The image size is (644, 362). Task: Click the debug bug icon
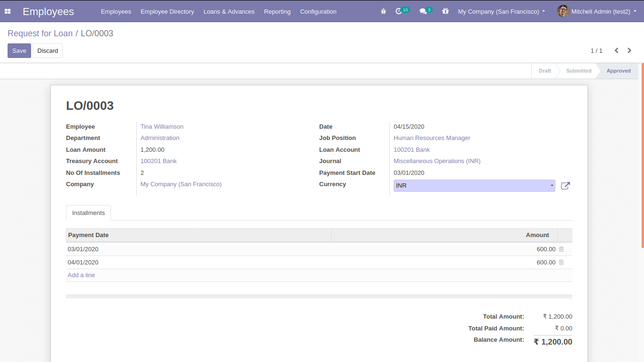[x=383, y=11]
